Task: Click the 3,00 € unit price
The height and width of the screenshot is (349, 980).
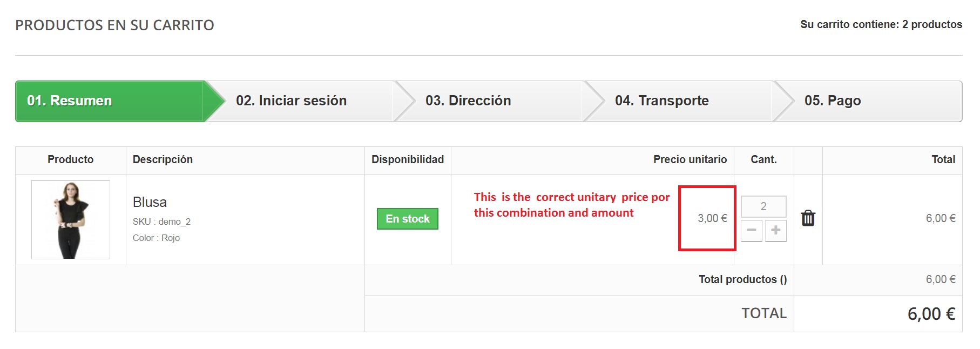Action: [x=712, y=218]
